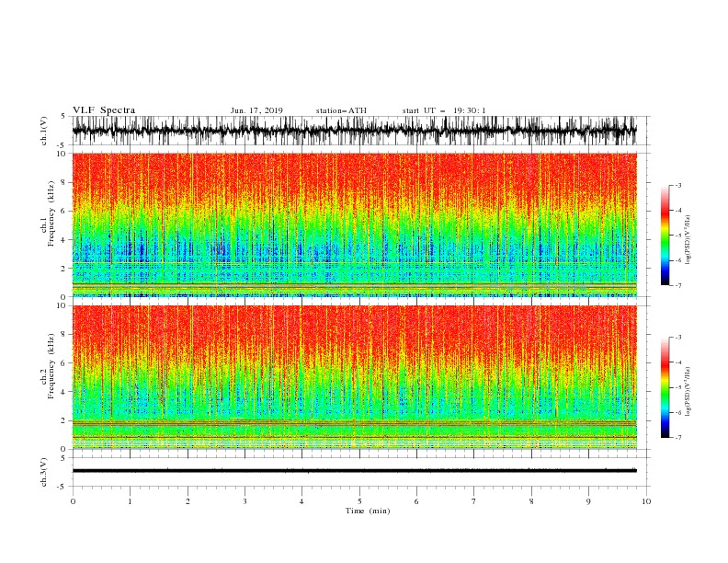Click the "start UT = 19:30:1" header text
Viewport: 728px width, 563px height.
pos(444,110)
